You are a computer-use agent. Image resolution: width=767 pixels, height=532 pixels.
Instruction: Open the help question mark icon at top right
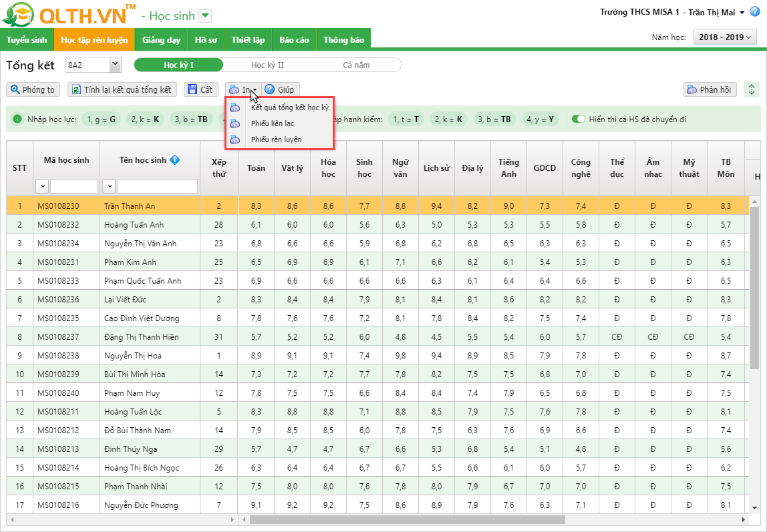[x=755, y=12]
